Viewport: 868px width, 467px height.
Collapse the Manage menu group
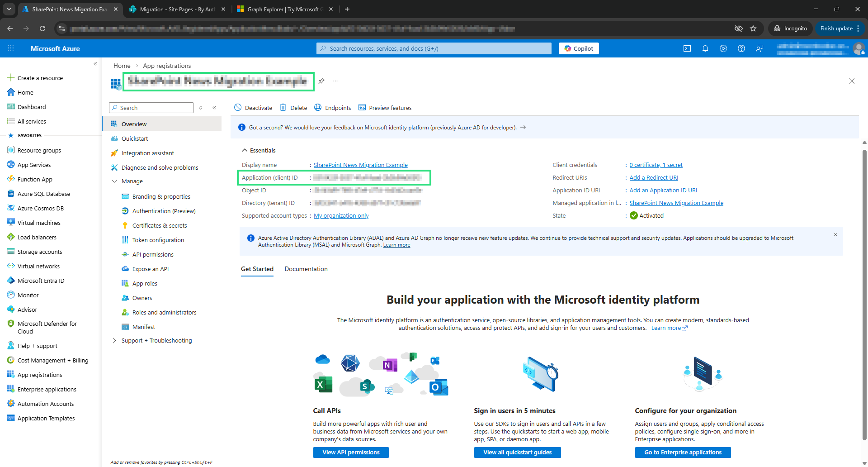(114, 181)
